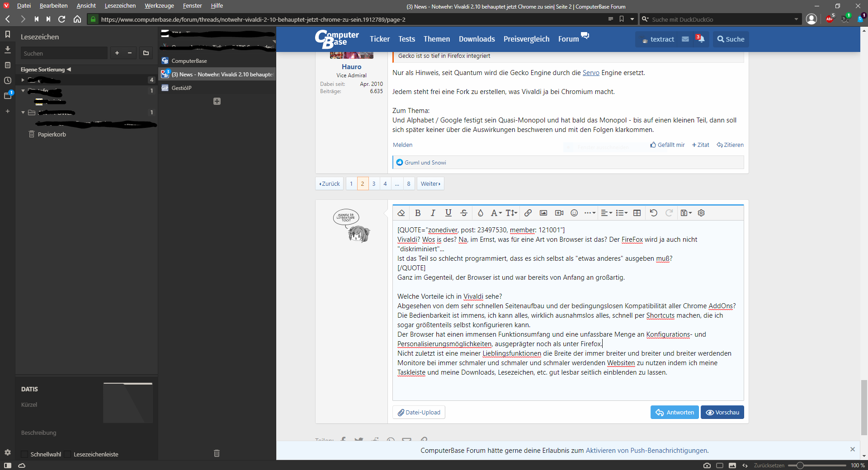Screen dimensions: 868x470
Task: Open the smiley emoji picker
Action: pyautogui.click(x=574, y=213)
